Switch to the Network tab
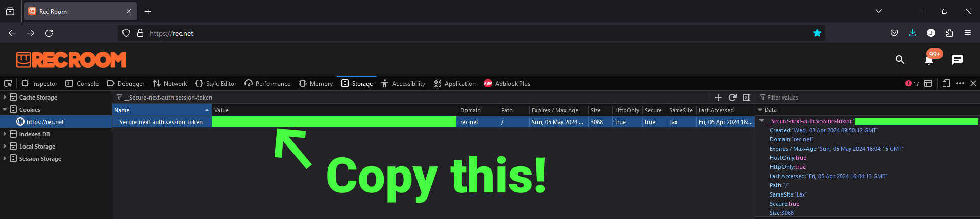Screen dimensions: 980x219 (x=170, y=83)
